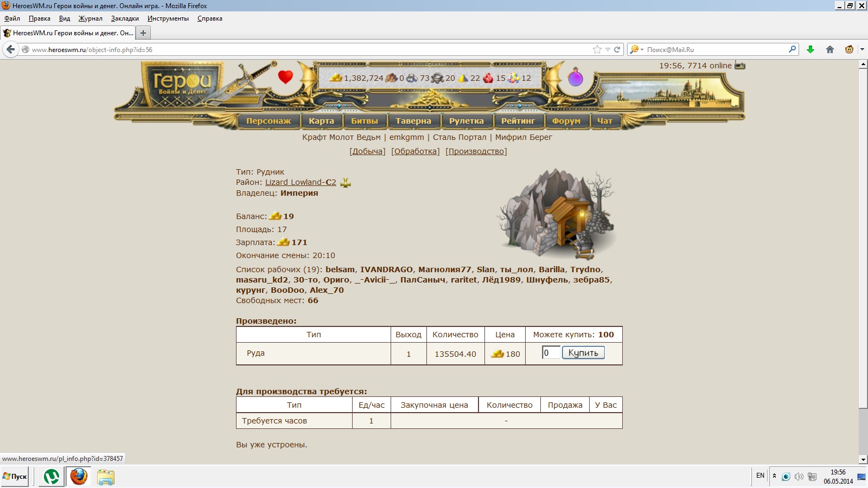The height and width of the screenshot is (488, 868).
Task: Click the gems resource icon
Action: 513,78
